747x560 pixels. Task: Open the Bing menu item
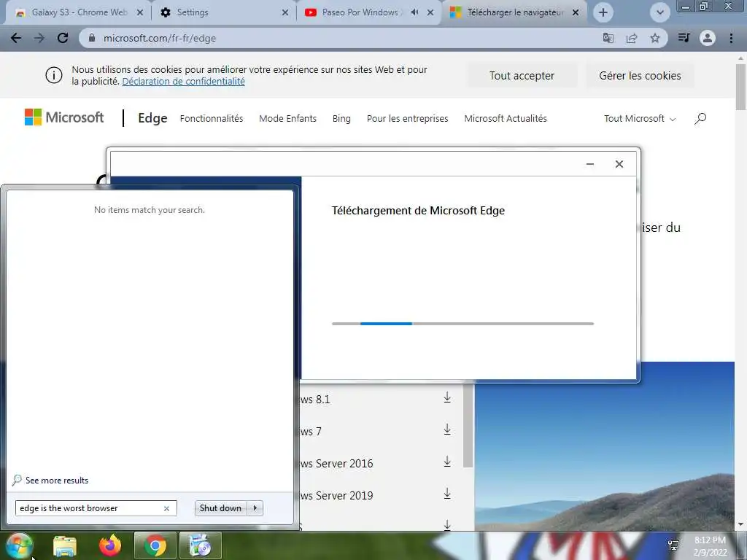pyautogui.click(x=341, y=119)
